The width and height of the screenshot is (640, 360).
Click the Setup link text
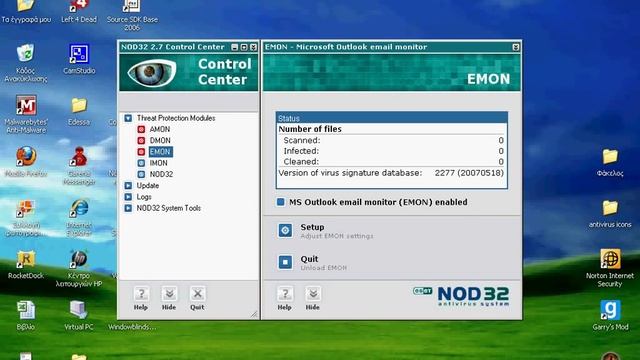[312, 227]
